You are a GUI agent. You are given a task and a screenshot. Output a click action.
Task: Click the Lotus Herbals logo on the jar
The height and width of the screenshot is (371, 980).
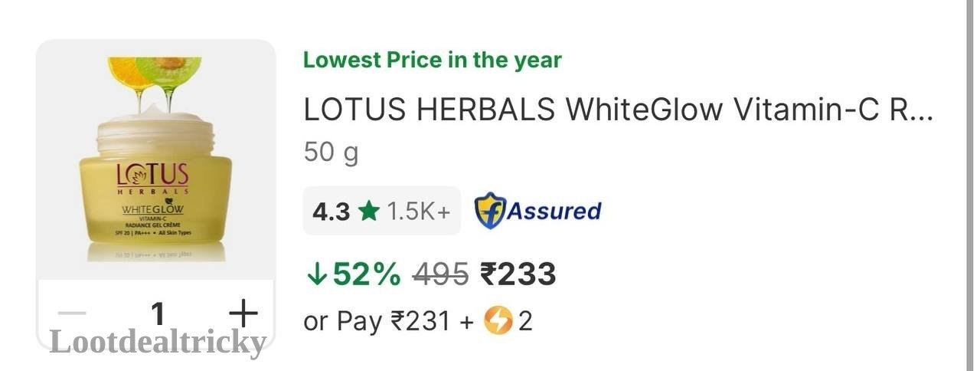[x=152, y=178]
